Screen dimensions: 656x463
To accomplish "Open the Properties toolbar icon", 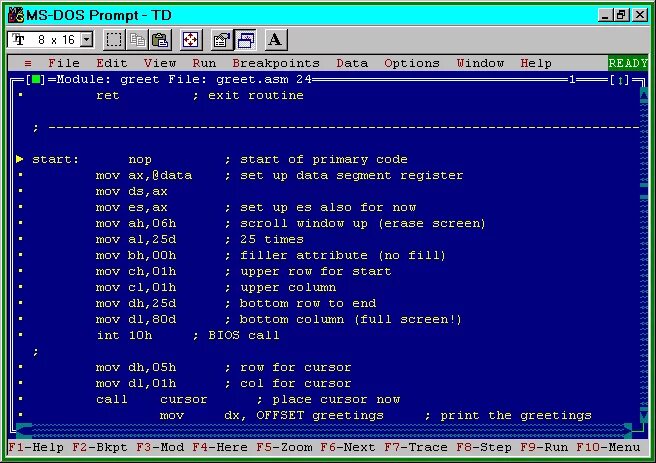I will (222, 40).
